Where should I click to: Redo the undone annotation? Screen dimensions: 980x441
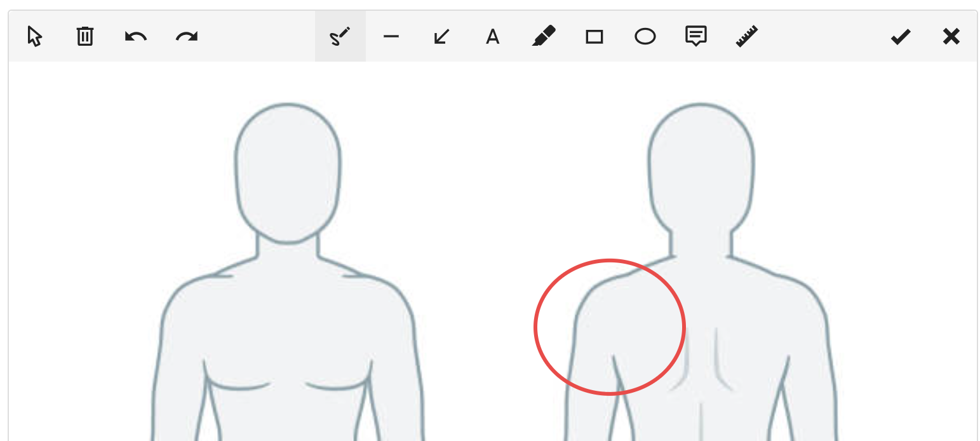tap(187, 37)
